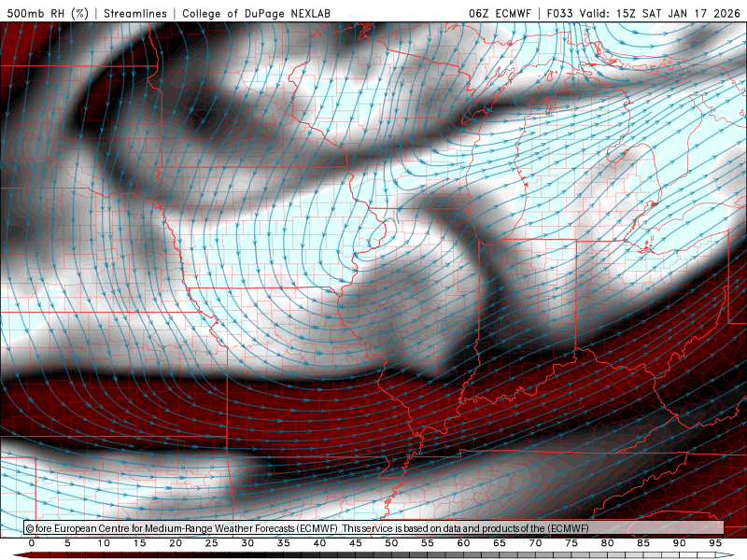Click the "75" scale number
Screen dimensions: 747x560
coord(571,543)
